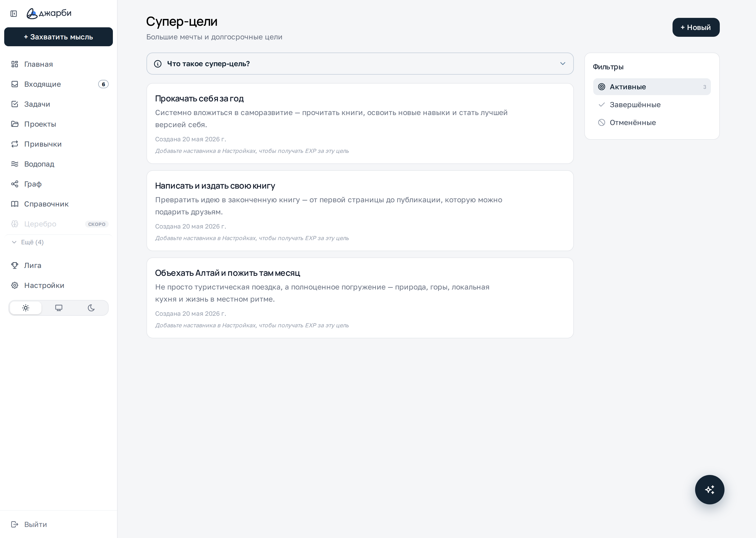The width and height of the screenshot is (756, 538).
Task: Expand the Что такое супер-цель chevron
Action: [562, 64]
